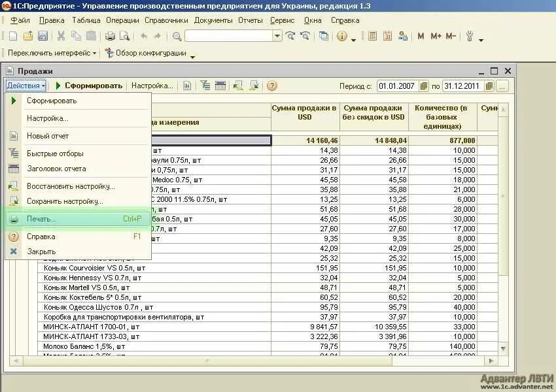Click the Настройка... toolbar button
The height and width of the screenshot is (392, 556).
[x=152, y=86]
